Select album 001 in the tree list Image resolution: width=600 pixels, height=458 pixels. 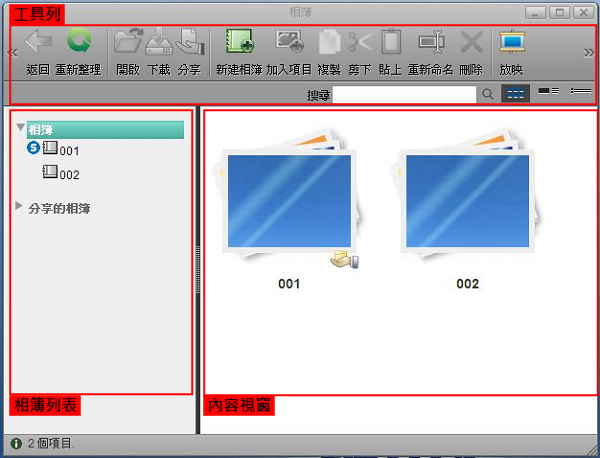(68, 150)
